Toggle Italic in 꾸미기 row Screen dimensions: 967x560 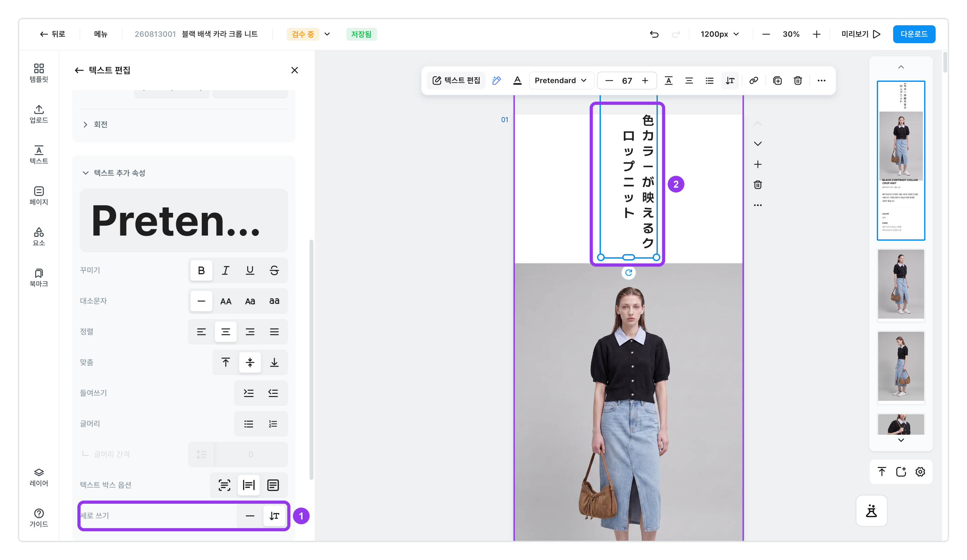(x=226, y=270)
